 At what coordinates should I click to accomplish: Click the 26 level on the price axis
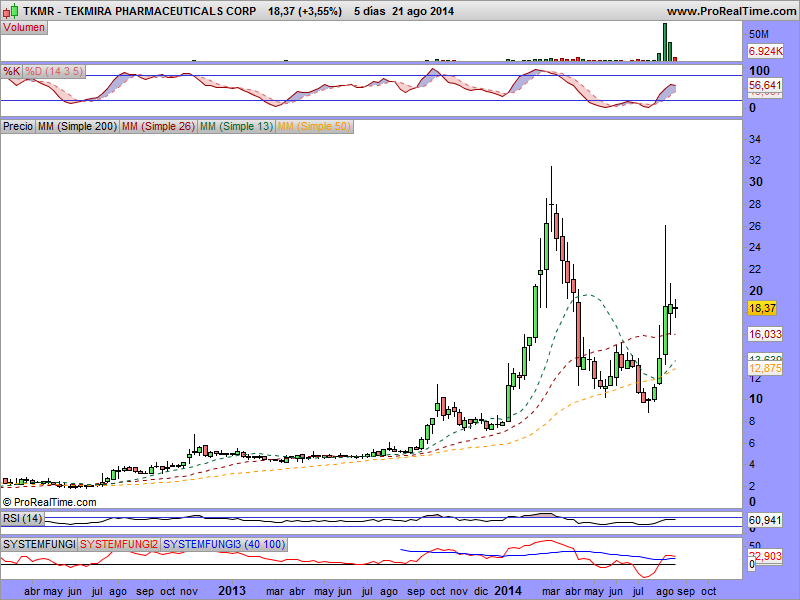pyautogui.click(x=755, y=226)
